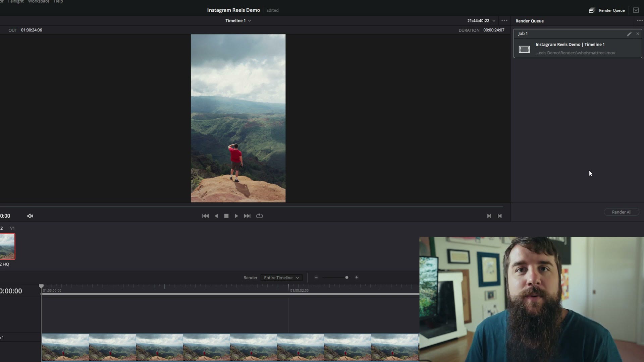Open the Render range Entire Timeline dropdown
Screen dimensions: 644x362
[281, 278]
